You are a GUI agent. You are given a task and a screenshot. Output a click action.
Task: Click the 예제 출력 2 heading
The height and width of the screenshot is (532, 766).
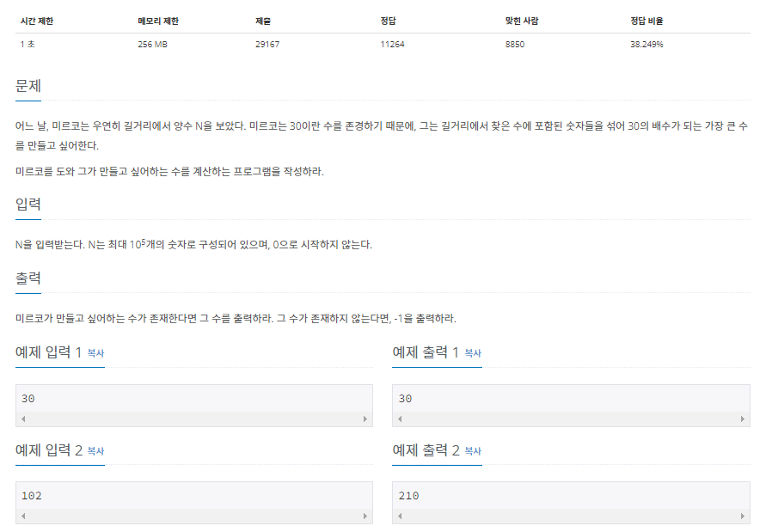pos(426,450)
